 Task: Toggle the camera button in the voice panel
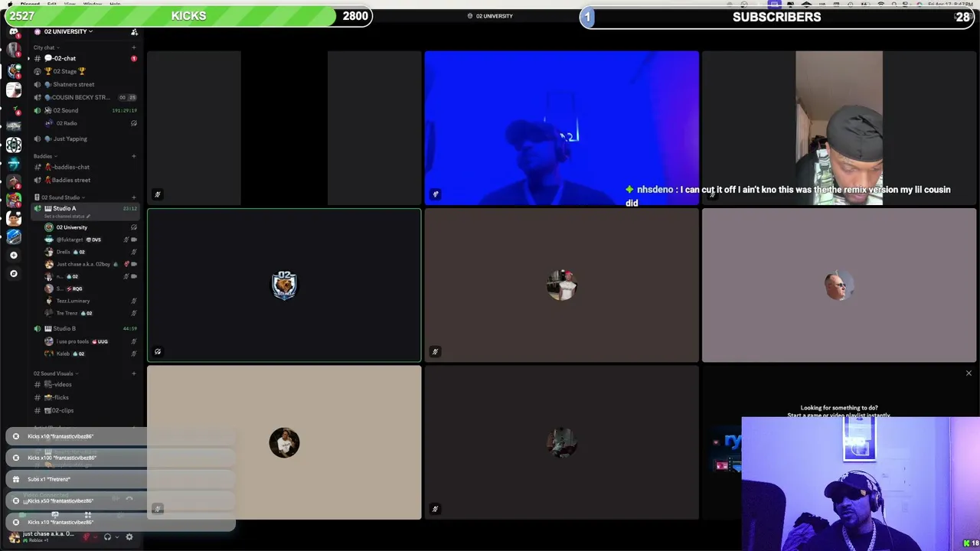point(23,515)
